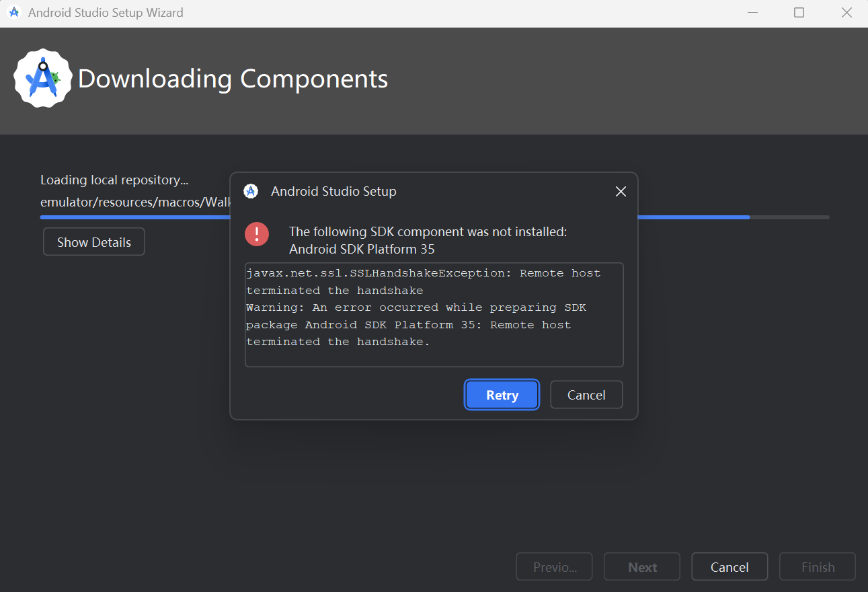Cancel the setup wizard at the bottom
The width and height of the screenshot is (868, 592).
point(729,567)
